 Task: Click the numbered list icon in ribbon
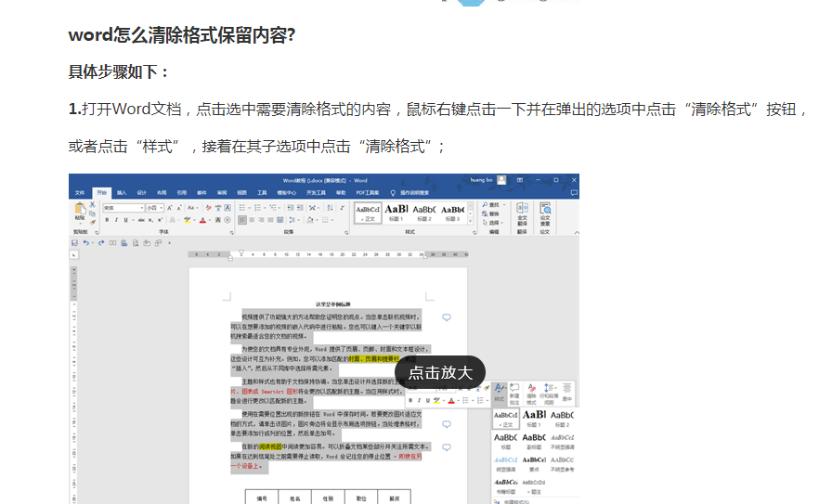point(257,207)
